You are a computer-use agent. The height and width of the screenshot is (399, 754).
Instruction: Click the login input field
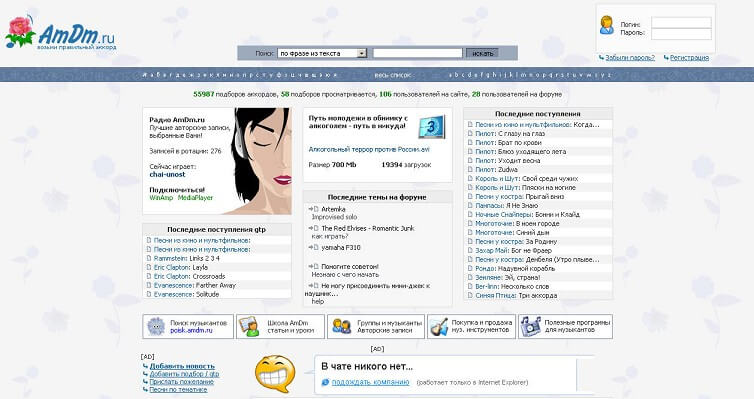click(681, 23)
